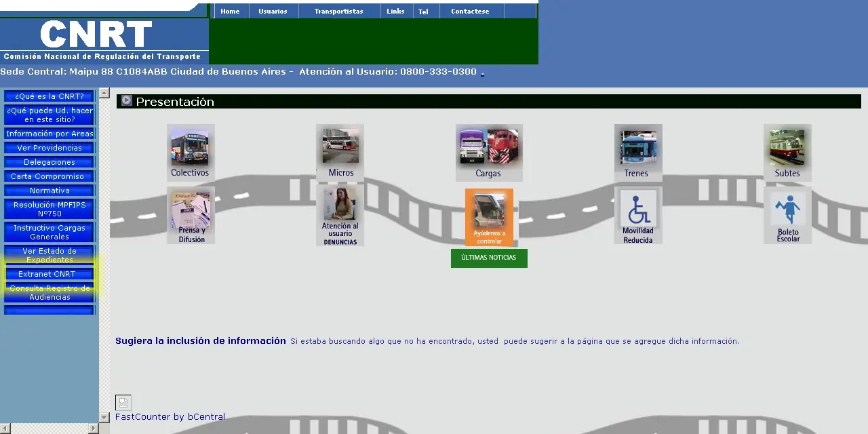Click the sidebar horizontal scroll left arrow
Image resolution: width=868 pixels, height=434 pixels.
tap(5, 428)
